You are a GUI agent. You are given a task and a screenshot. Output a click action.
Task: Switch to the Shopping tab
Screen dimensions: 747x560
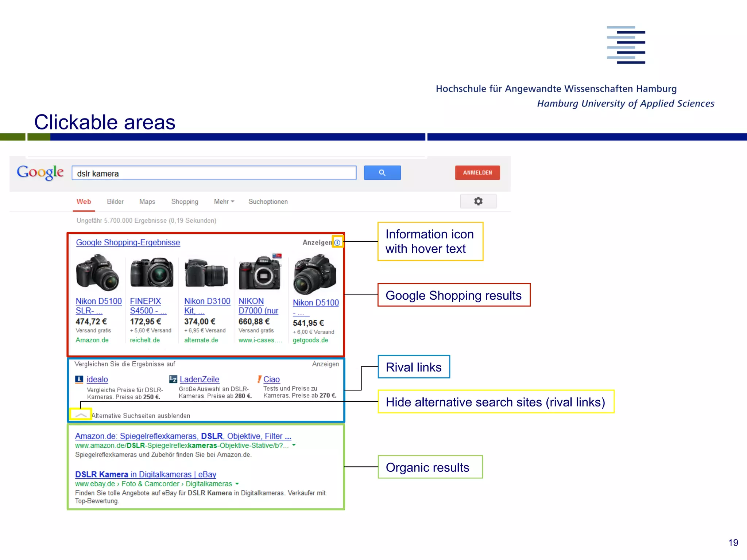(x=185, y=202)
